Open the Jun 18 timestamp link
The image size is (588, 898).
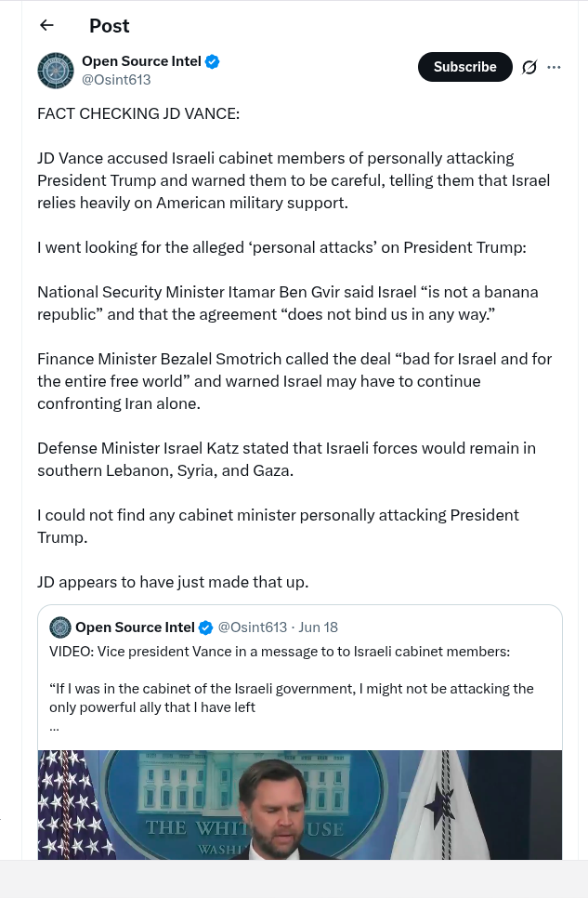319,627
